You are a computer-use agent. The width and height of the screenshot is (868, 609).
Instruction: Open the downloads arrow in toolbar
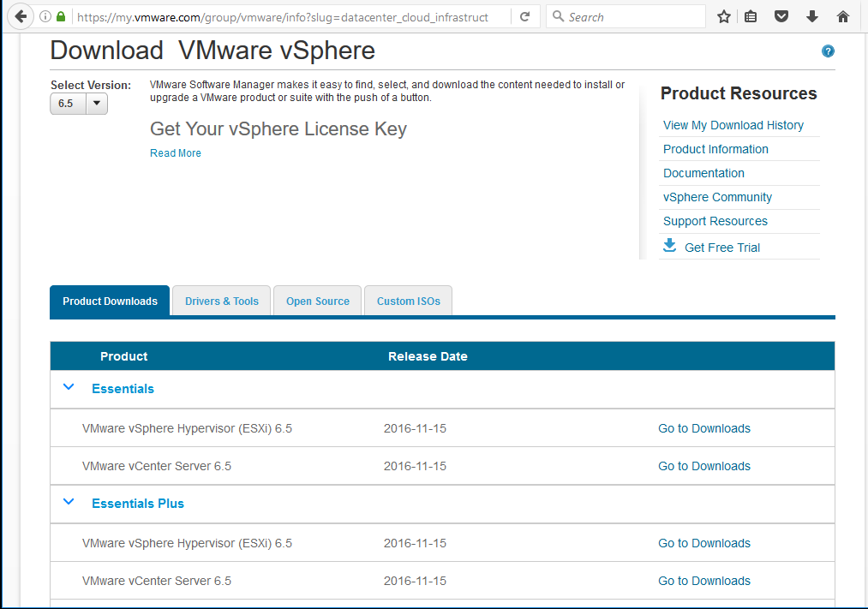[x=811, y=16]
